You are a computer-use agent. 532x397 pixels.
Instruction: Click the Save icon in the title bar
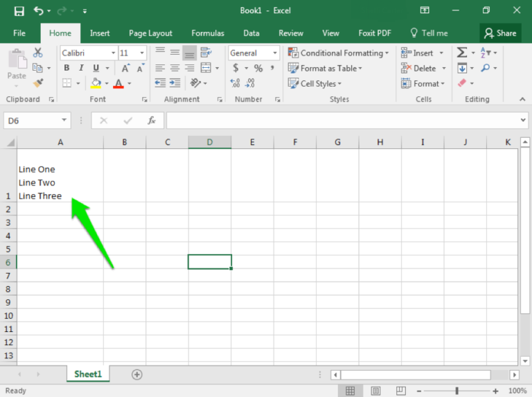(x=19, y=11)
